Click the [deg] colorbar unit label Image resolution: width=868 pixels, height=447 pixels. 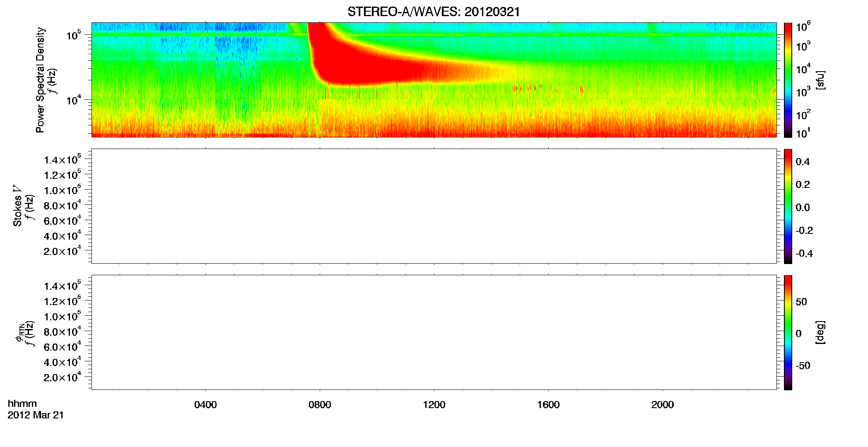[x=820, y=332]
